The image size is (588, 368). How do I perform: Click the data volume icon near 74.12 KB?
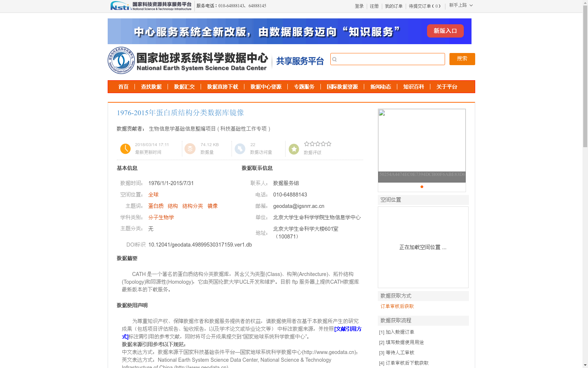coord(190,149)
